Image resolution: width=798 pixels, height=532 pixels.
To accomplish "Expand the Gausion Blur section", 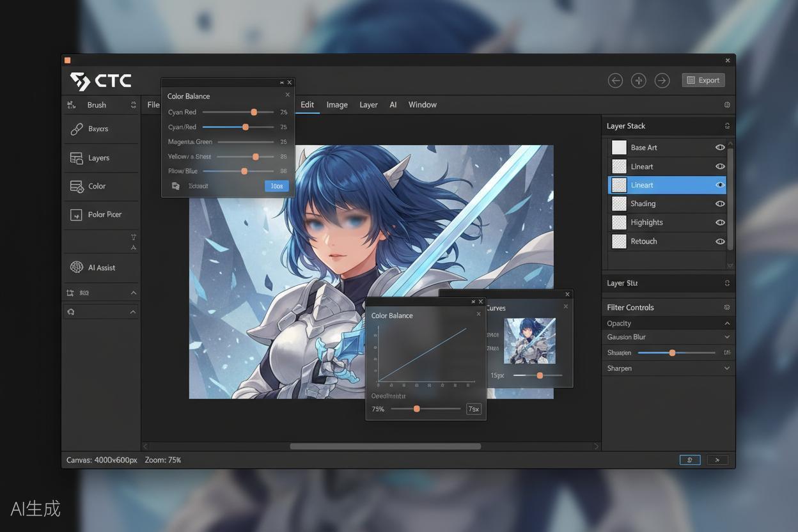I will tap(727, 337).
